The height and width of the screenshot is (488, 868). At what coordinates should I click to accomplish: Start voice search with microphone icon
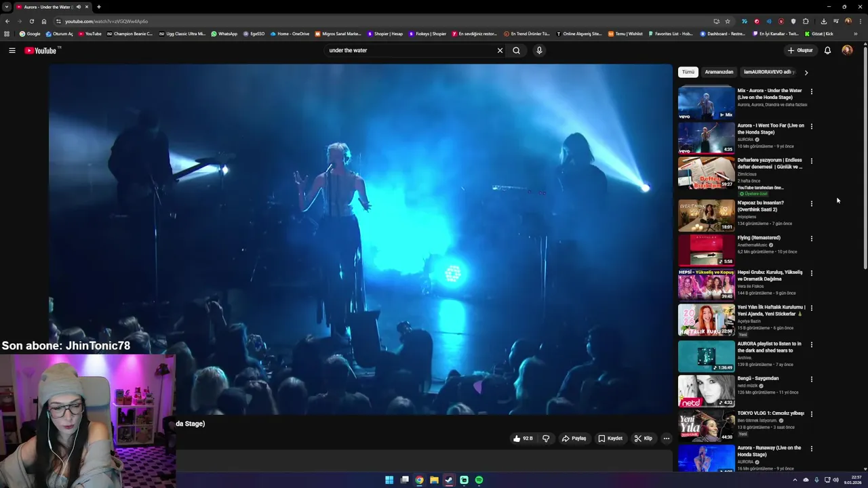click(539, 50)
